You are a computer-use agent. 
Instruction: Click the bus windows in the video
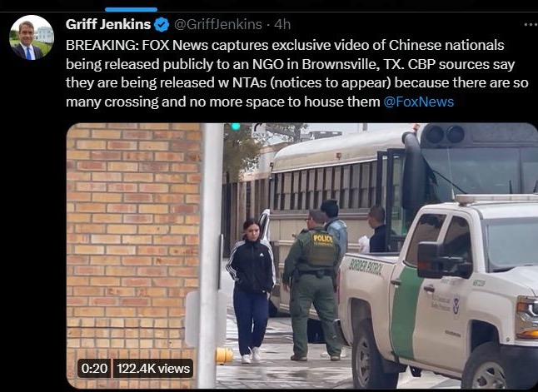pos(324,187)
